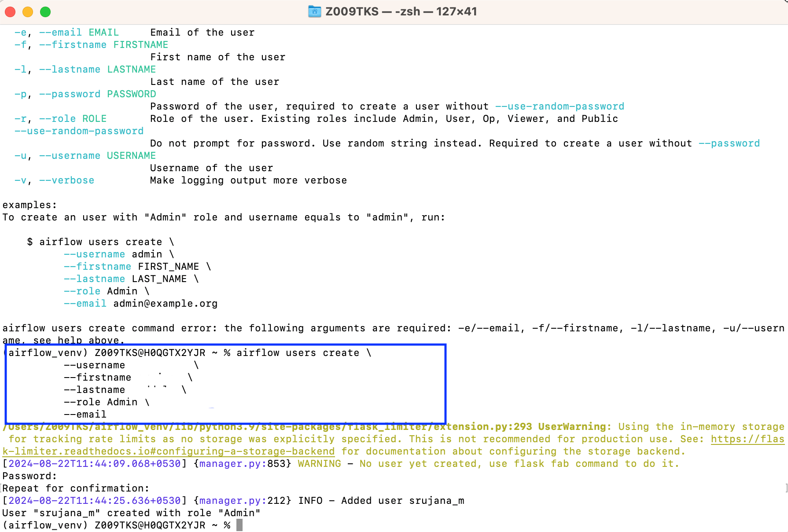This screenshot has width=788, height=532.
Task: Click the '--password PASSWORD' option text
Action: pyautogui.click(x=97, y=94)
